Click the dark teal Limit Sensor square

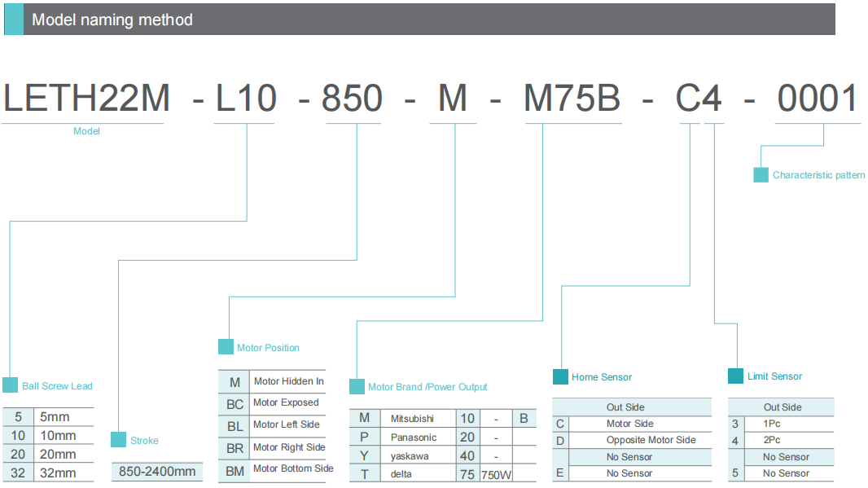click(734, 376)
